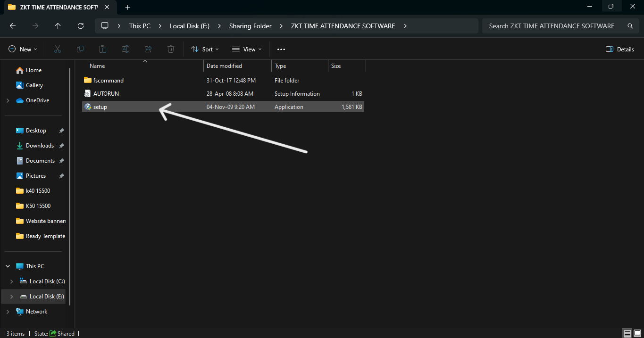Switch to details list view in status bar
Viewport: 644px width, 338px height.
pos(627,333)
